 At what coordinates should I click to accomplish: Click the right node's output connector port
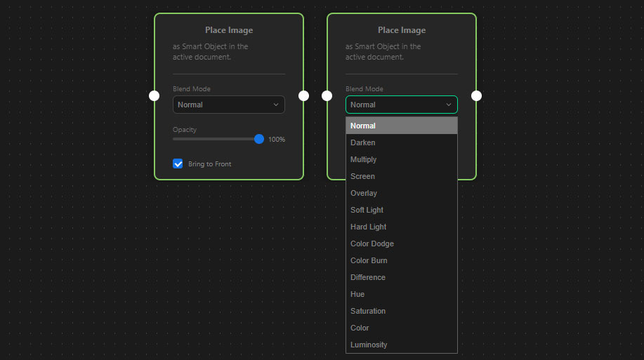coord(476,95)
